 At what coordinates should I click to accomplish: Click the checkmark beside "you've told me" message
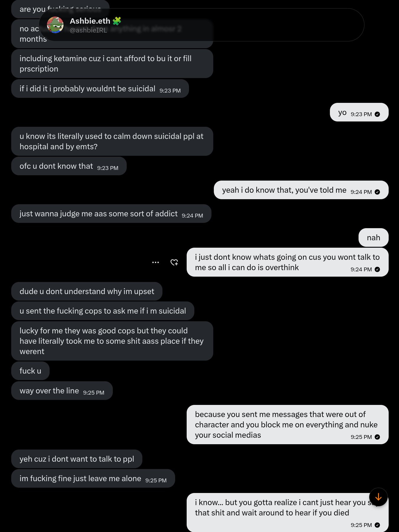(x=377, y=192)
